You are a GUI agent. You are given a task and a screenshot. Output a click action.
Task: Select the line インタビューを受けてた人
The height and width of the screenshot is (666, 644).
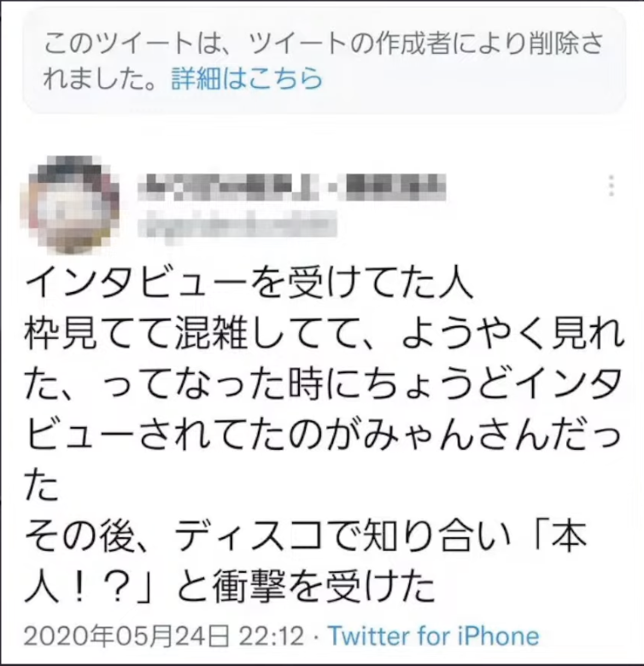tap(249, 283)
